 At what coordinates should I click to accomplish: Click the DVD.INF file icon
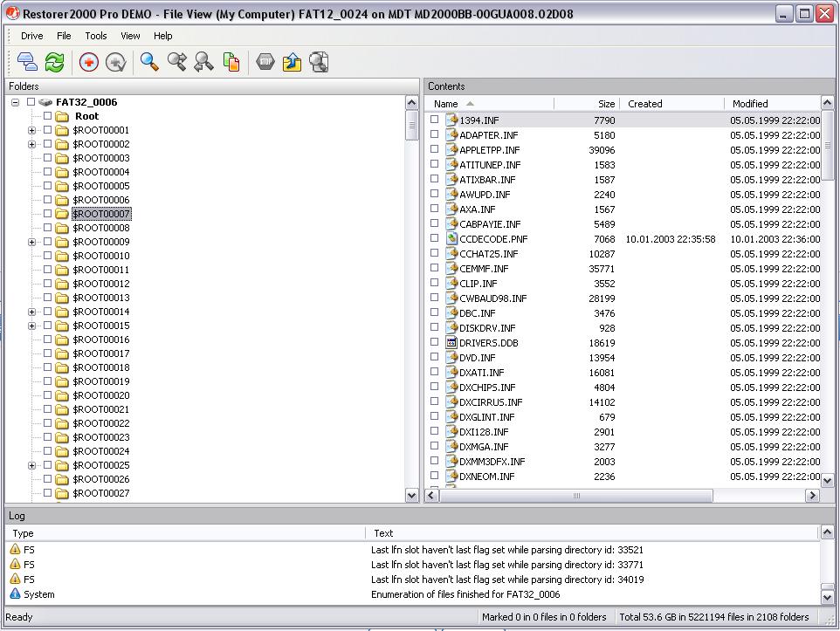click(451, 357)
